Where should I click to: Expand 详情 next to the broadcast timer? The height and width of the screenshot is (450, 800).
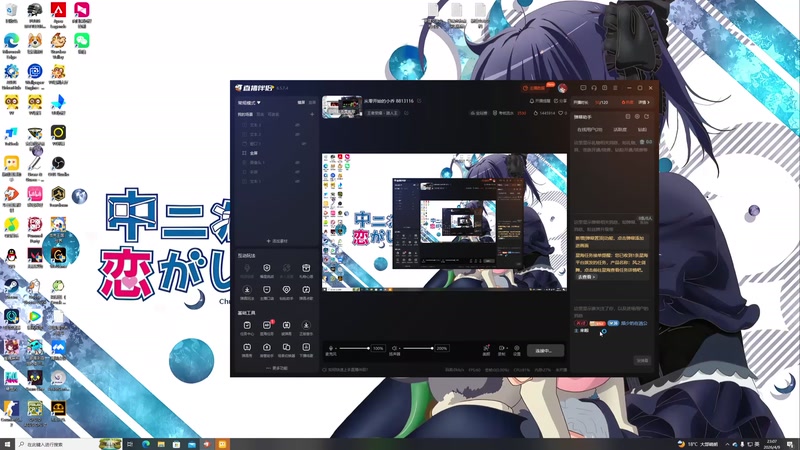coord(644,102)
